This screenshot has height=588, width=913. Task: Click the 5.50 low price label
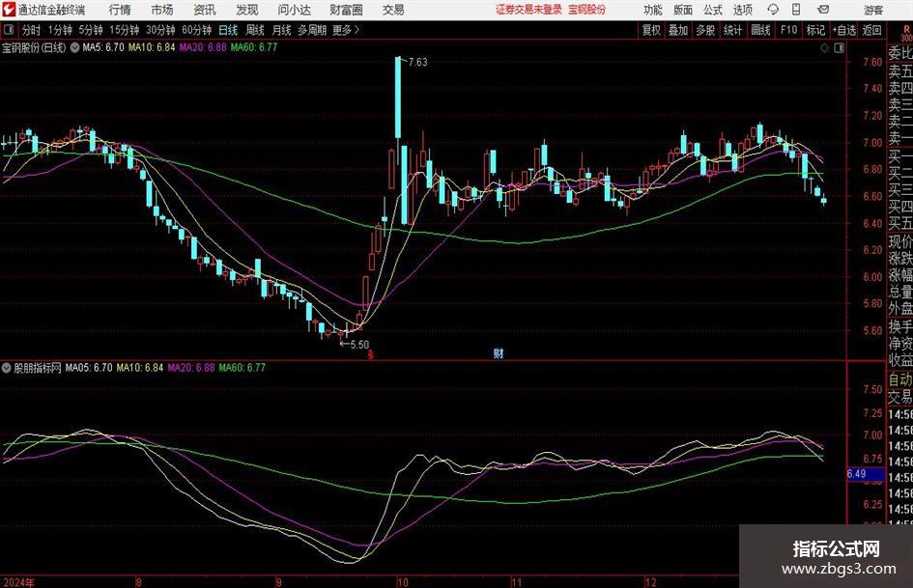click(x=359, y=344)
